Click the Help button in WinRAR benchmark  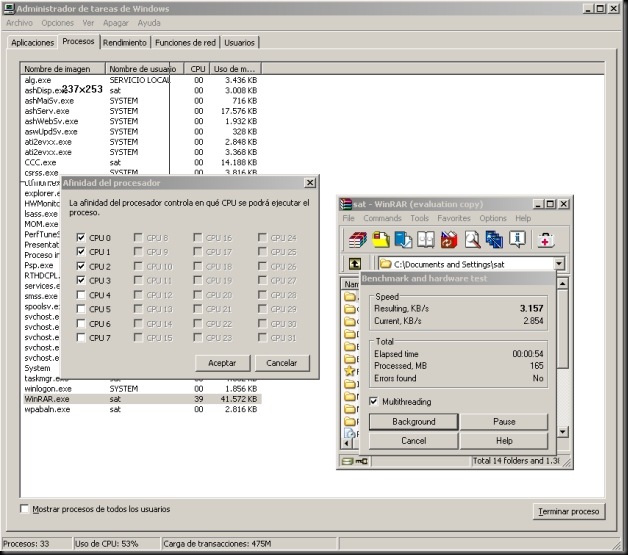tap(504, 440)
